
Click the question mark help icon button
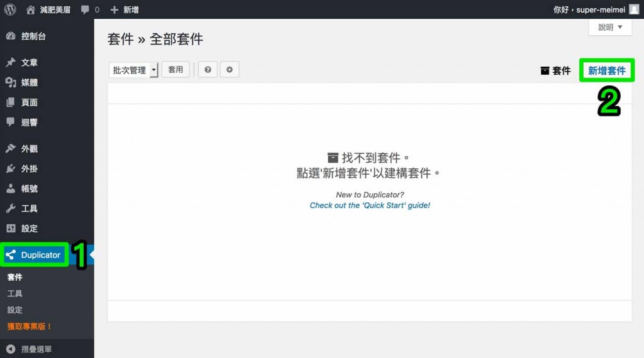tap(208, 70)
